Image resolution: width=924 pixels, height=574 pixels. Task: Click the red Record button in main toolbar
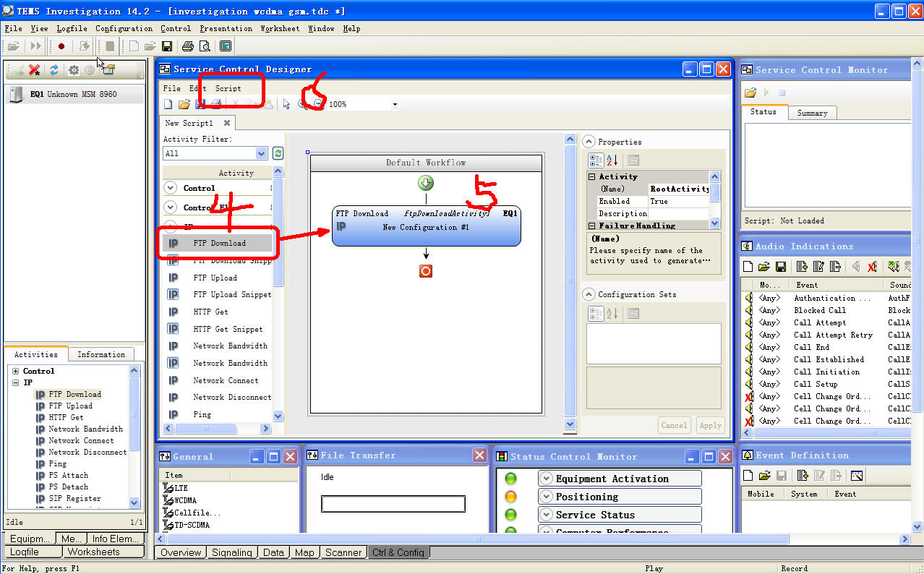[x=61, y=46]
